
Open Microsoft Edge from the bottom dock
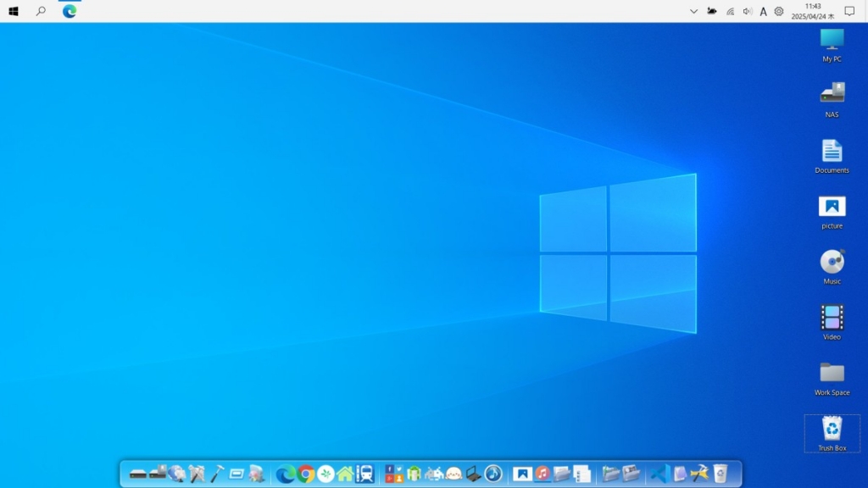[286, 474]
